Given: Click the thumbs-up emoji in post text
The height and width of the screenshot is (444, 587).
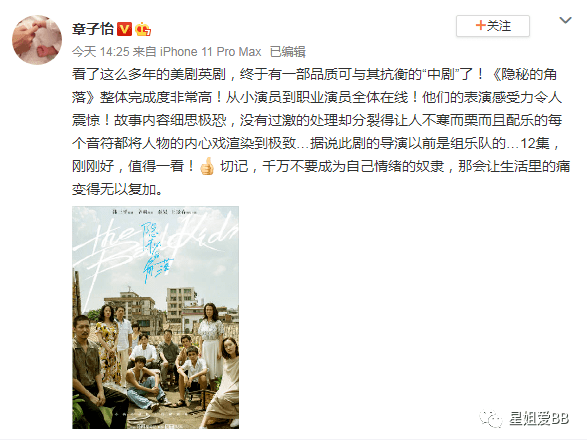Looking at the screenshot, I should tap(207, 166).
